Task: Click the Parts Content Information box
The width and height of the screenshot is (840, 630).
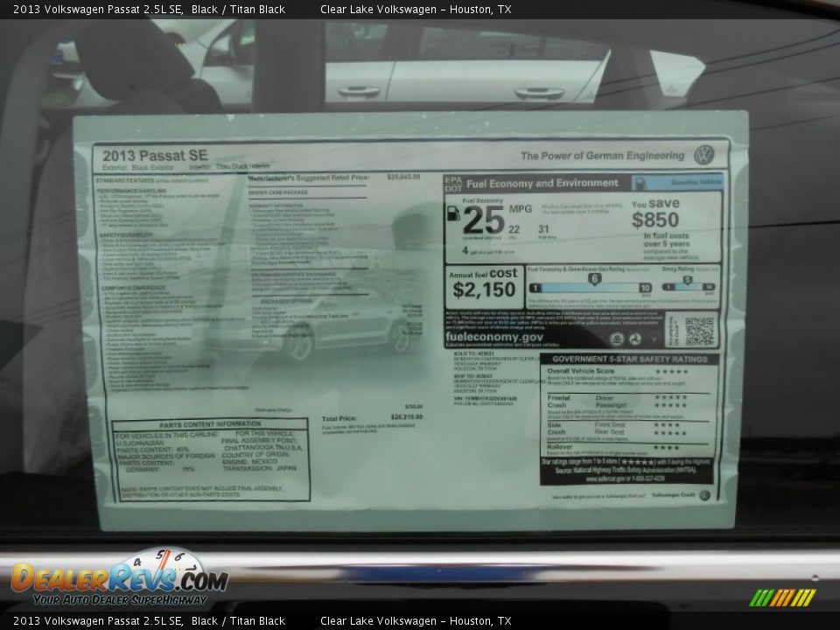Action: point(210,459)
